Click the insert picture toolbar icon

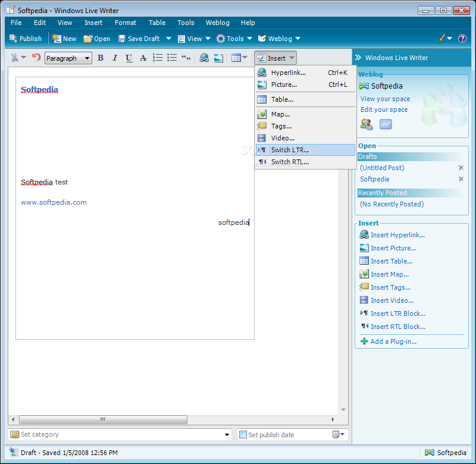coord(218,58)
